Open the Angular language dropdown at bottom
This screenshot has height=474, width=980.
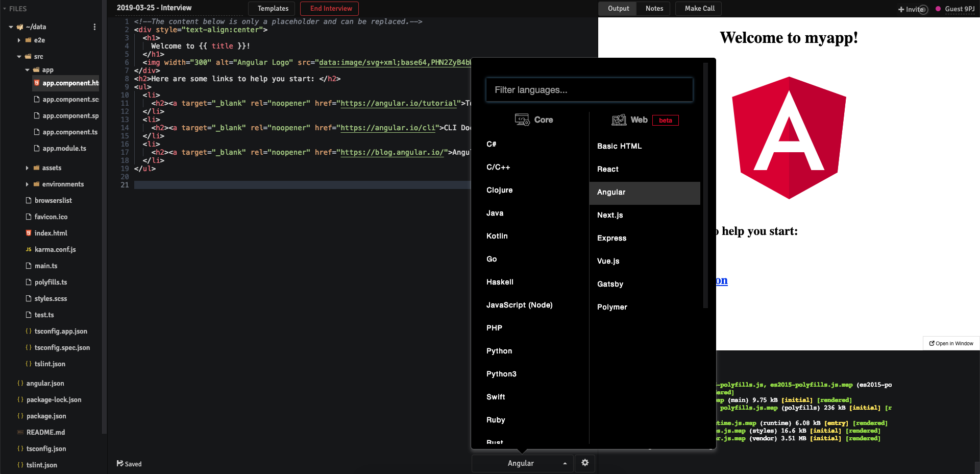(522, 463)
